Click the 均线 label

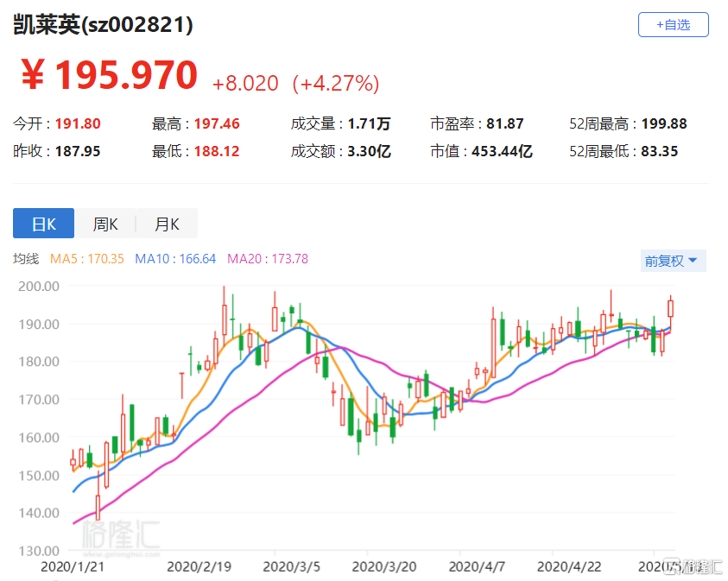26,259
